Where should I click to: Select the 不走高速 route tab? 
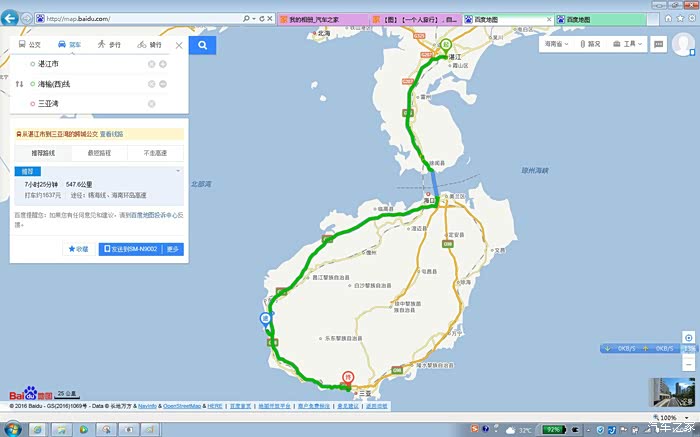click(x=155, y=153)
